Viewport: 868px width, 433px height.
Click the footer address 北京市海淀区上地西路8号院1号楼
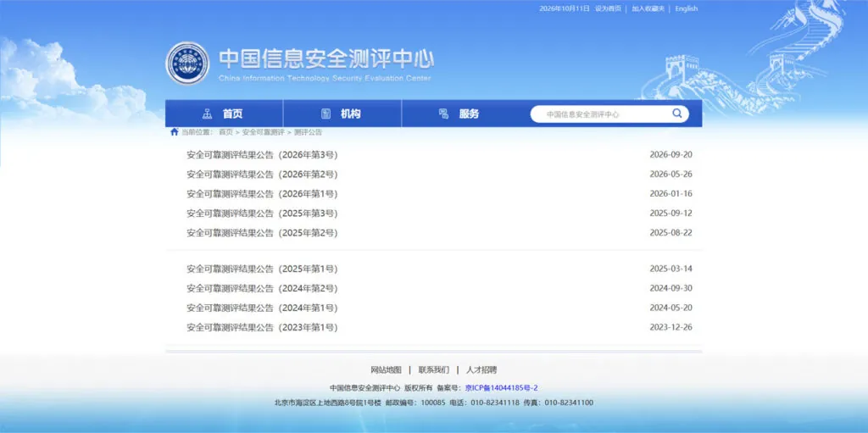328,403
